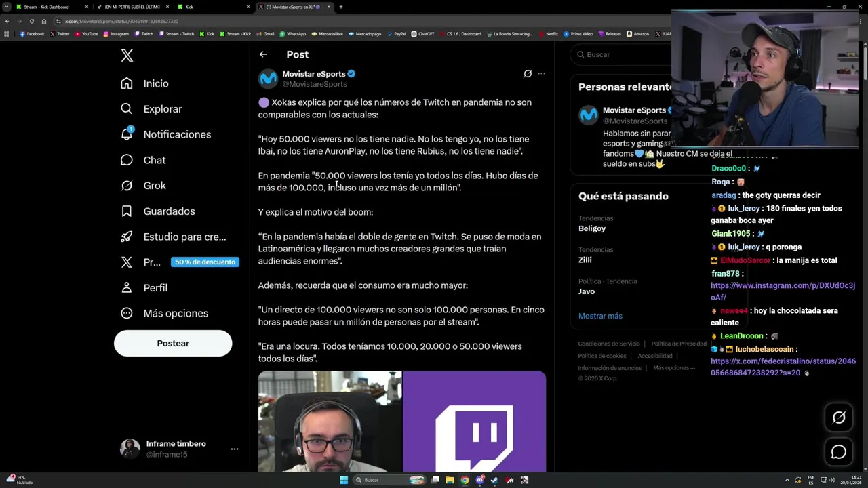Expand Más opciones in sidebar
The width and height of the screenshot is (868, 488).
click(164, 313)
